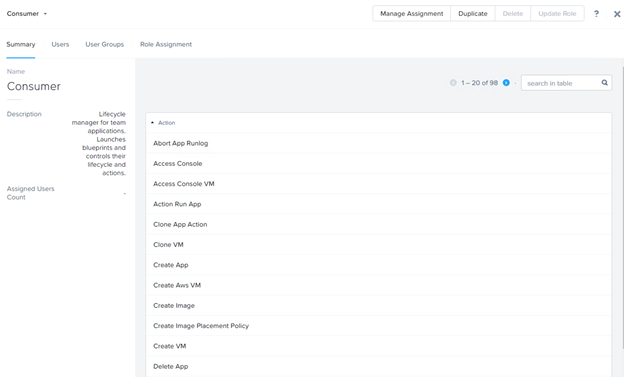Select the Abort App Runlog row
The image size is (624, 377).
pyautogui.click(x=378, y=143)
